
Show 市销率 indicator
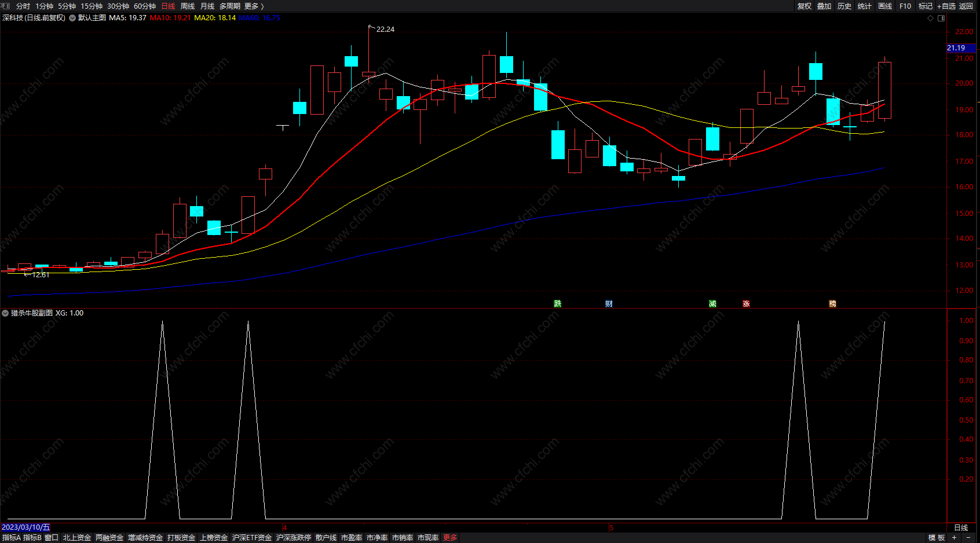coord(403,538)
